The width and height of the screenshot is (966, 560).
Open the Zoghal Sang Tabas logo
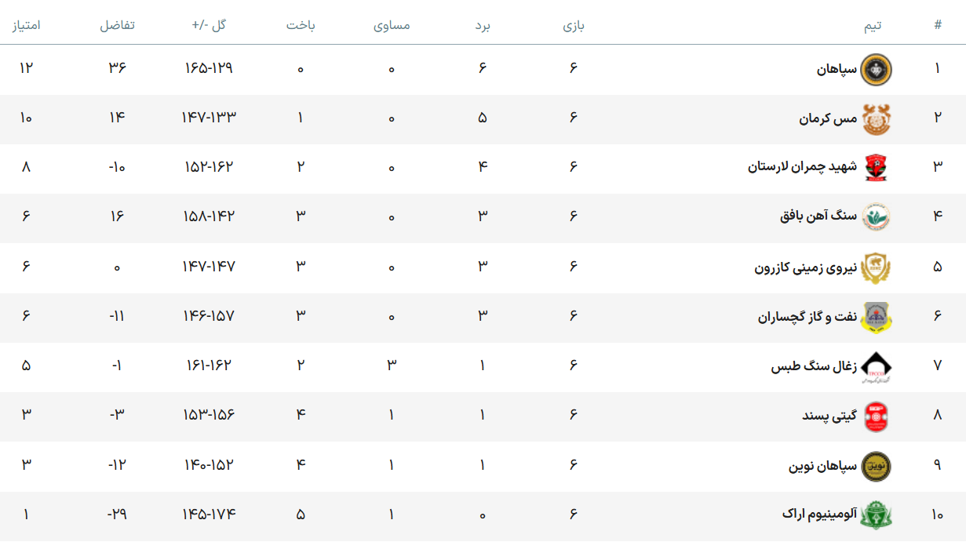coord(877,366)
